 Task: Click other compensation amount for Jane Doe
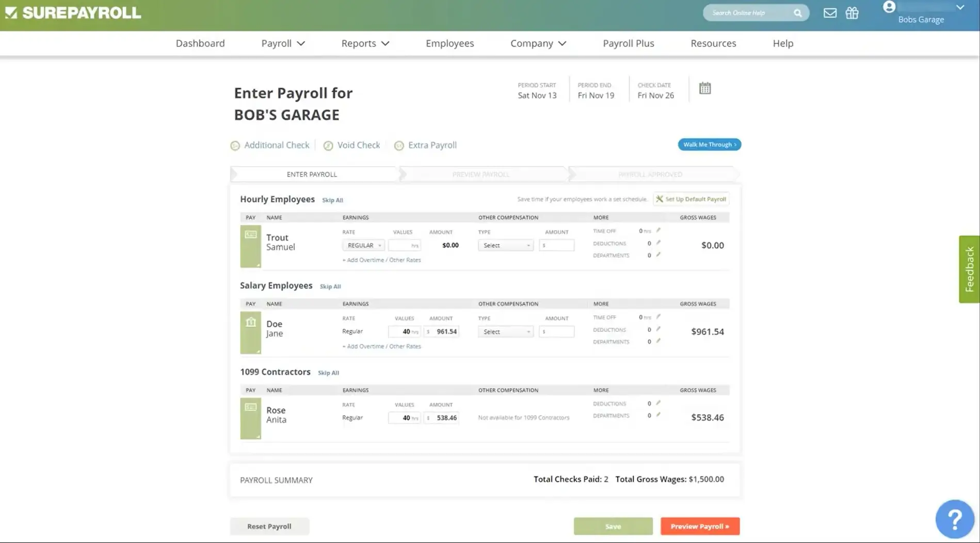(556, 332)
